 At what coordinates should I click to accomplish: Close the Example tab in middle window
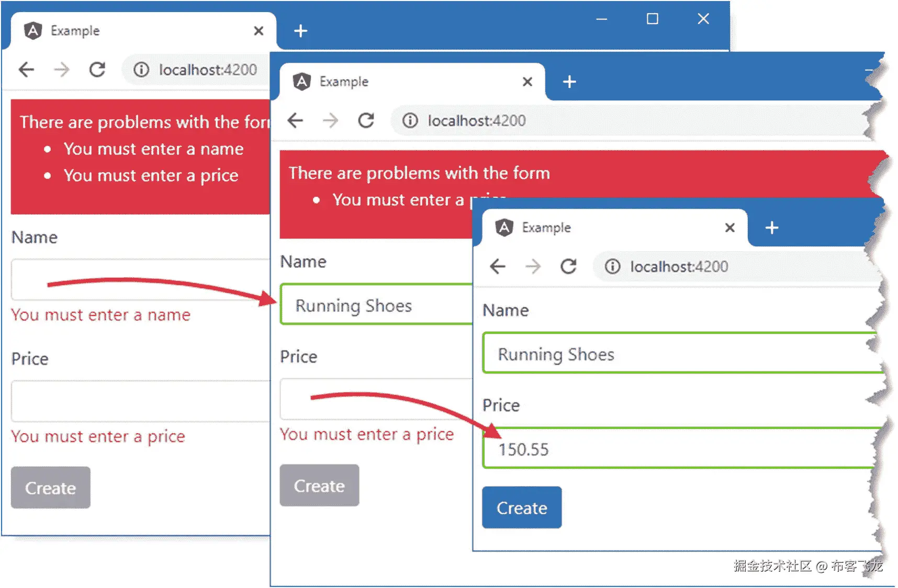(527, 82)
